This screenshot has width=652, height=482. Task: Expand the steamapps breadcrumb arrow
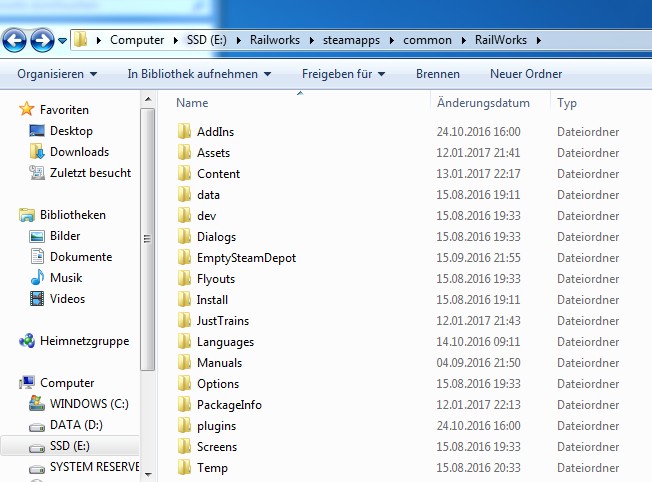coord(392,40)
